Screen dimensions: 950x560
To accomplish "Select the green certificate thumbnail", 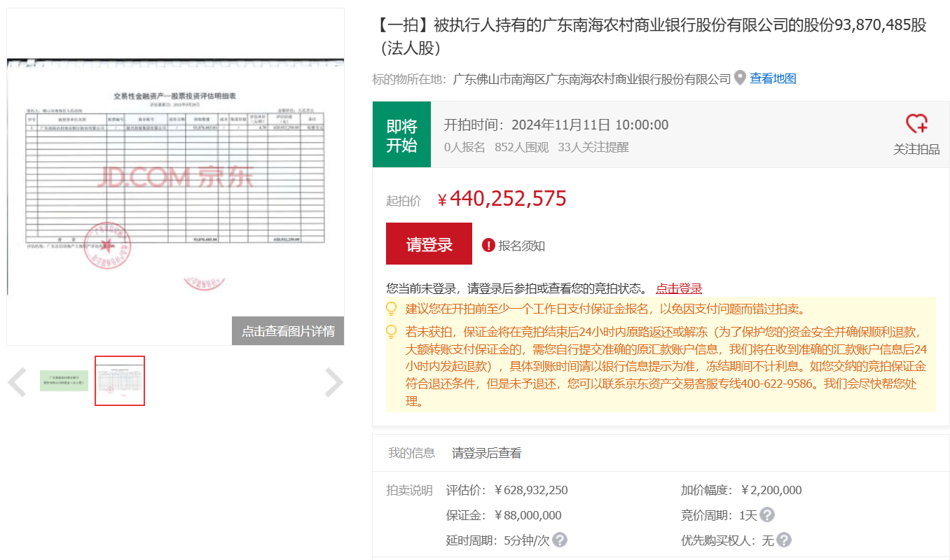I will [63, 381].
